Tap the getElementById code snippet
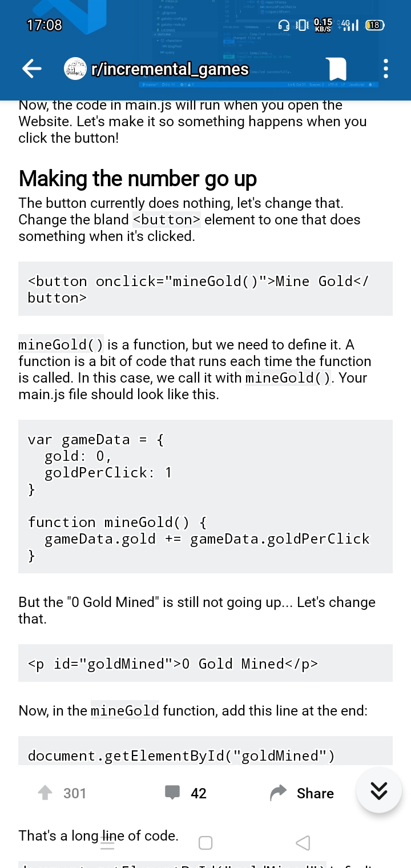The width and height of the screenshot is (411, 868). point(205,751)
